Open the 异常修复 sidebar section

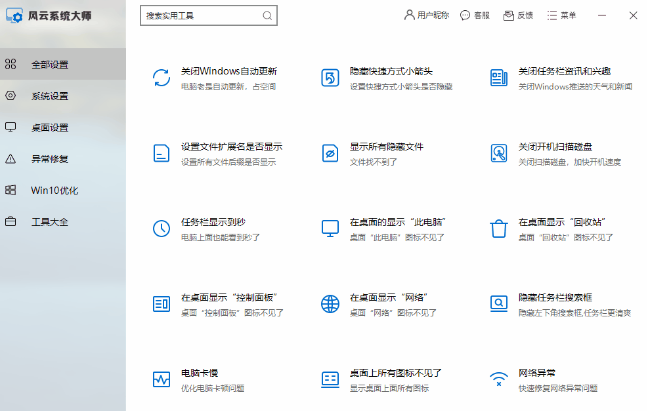coord(49,158)
